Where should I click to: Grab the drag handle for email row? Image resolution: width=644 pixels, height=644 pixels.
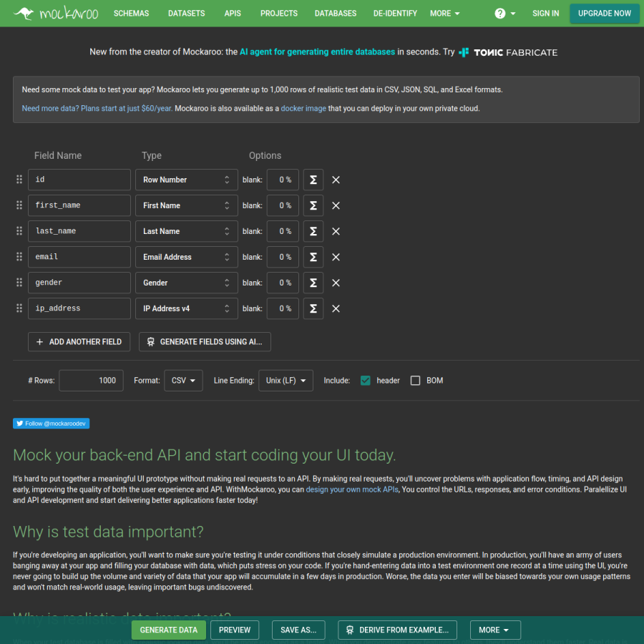tap(19, 257)
